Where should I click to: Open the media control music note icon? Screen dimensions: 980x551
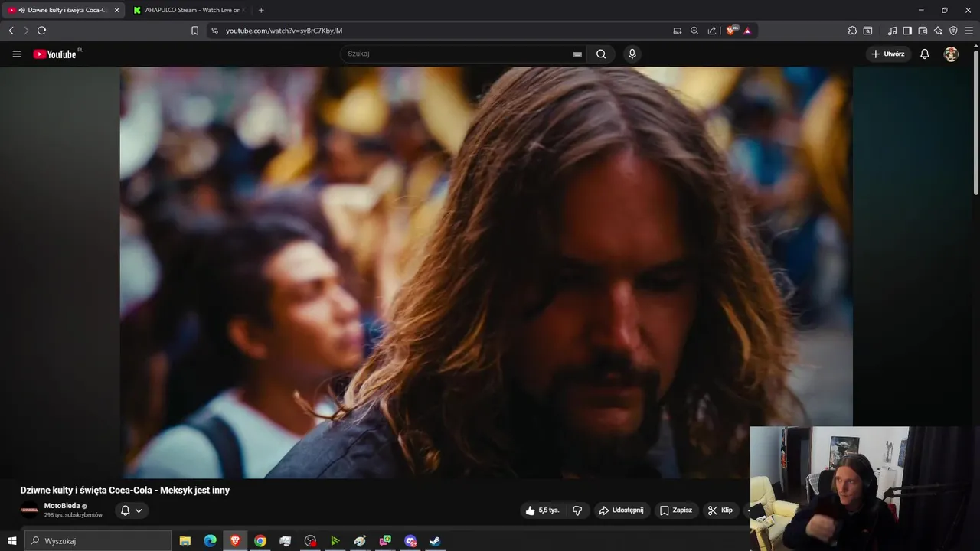[892, 31]
